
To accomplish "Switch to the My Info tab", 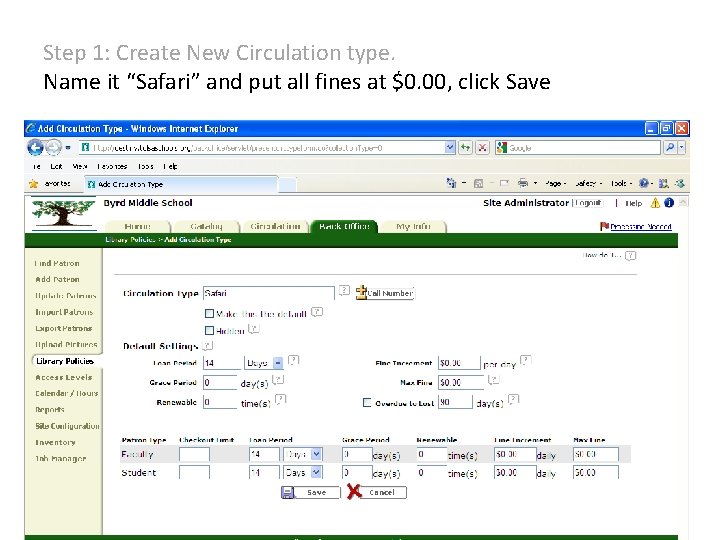I will 413,226.
